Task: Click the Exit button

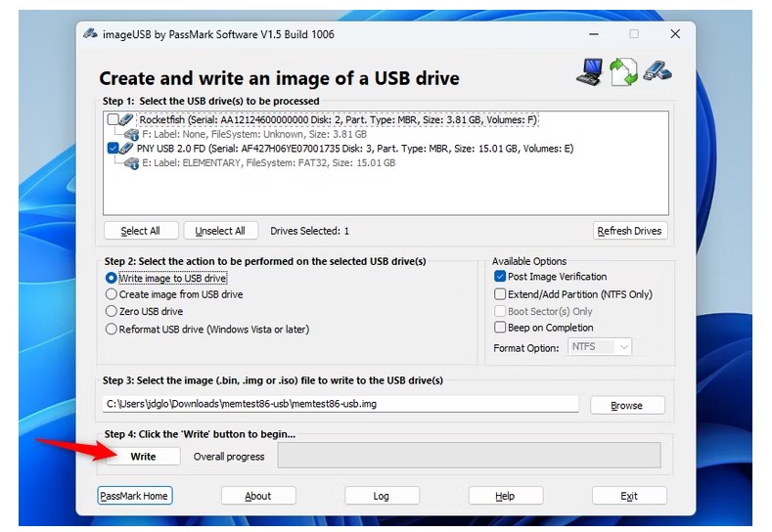Action: (630, 496)
